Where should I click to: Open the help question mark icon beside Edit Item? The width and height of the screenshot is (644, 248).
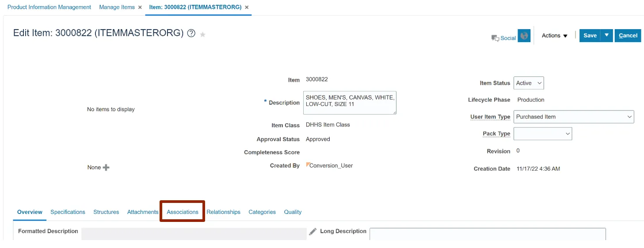click(x=191, y=34)
